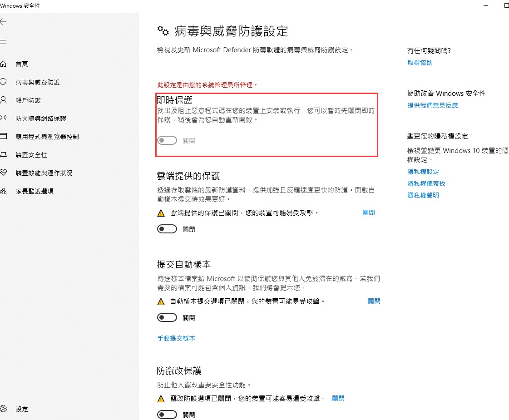Image resolution: width=509 pixels, height=420 pixels.
Task: Toggle the 防竄改保護 switch
Action: 167,415
